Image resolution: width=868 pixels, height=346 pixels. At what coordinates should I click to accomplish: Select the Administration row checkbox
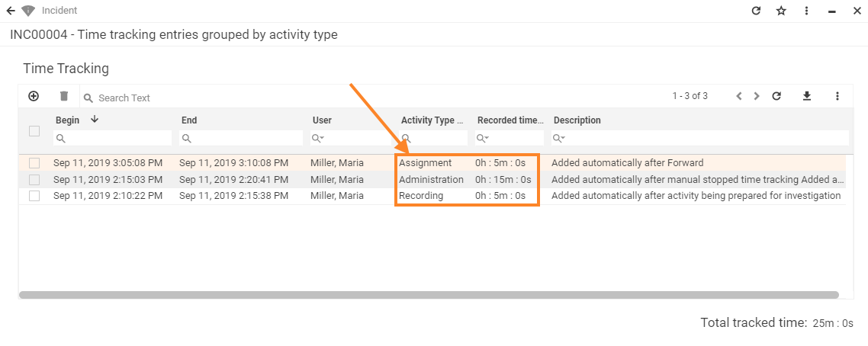click(x=34, y=180)
